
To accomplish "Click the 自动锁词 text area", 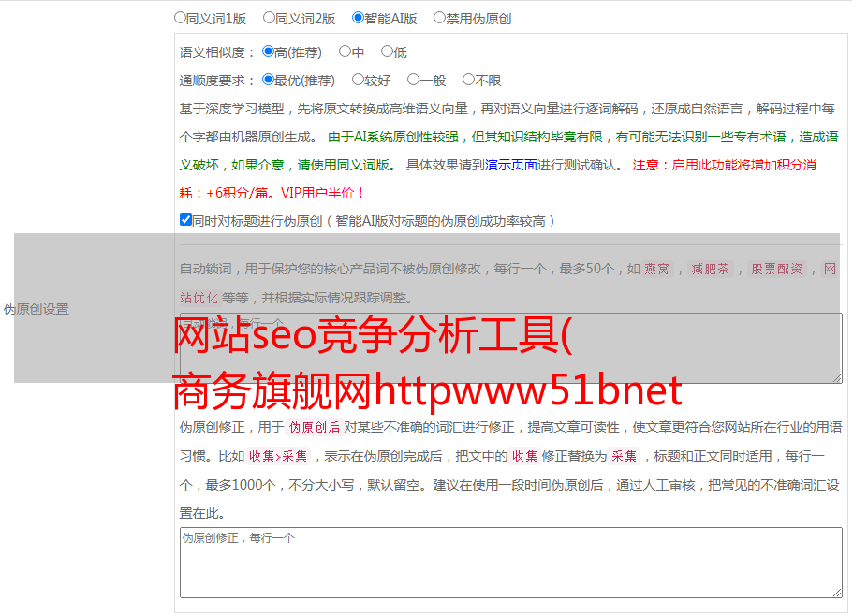I will tap(511, 348).
